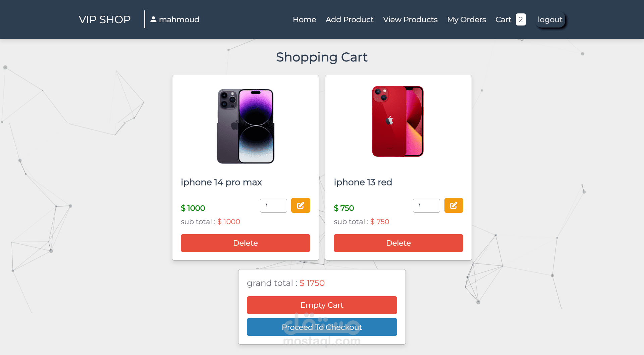This screenshot has width=644, height=355.
Task: Delete iphone 13 red from cart
Action: point(398,243)
